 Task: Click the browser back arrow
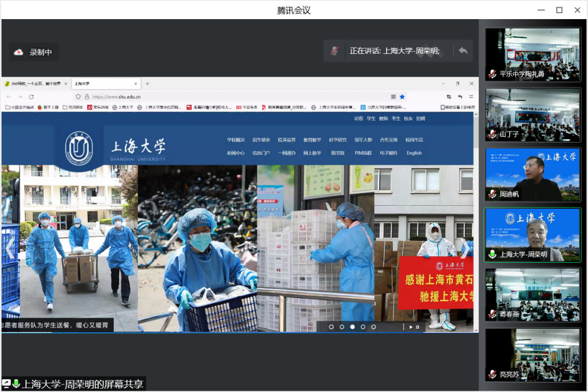point(9,97)
